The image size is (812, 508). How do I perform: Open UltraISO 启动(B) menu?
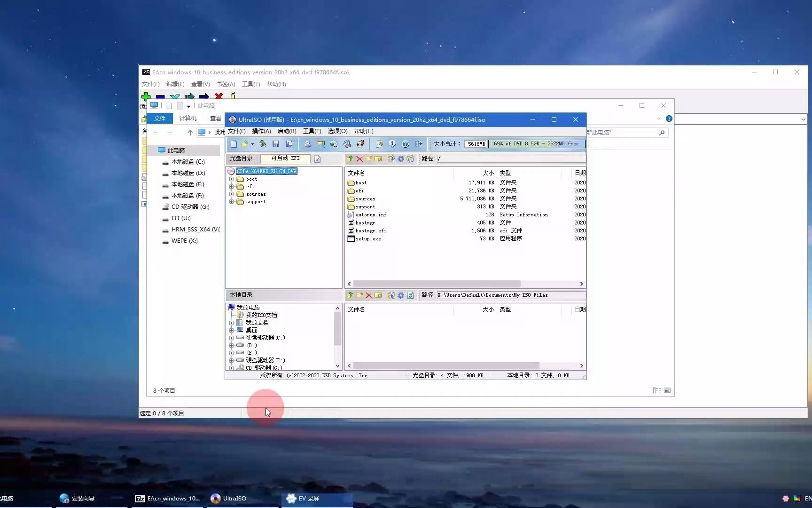(287, 131)
